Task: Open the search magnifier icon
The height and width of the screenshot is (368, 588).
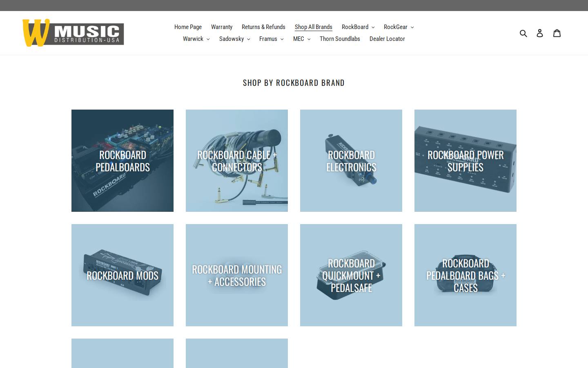Action: point(523,33)
